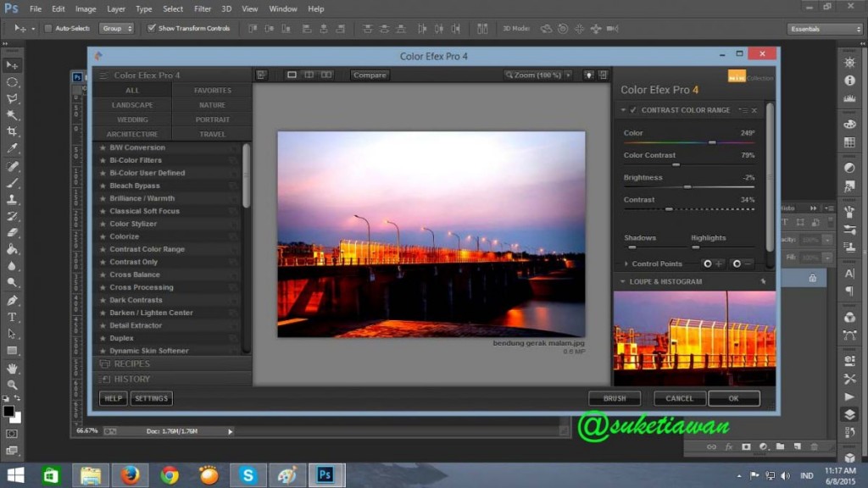
Task: Remove the Contrast Color Range filter with X
Action: tap(754, 110)
